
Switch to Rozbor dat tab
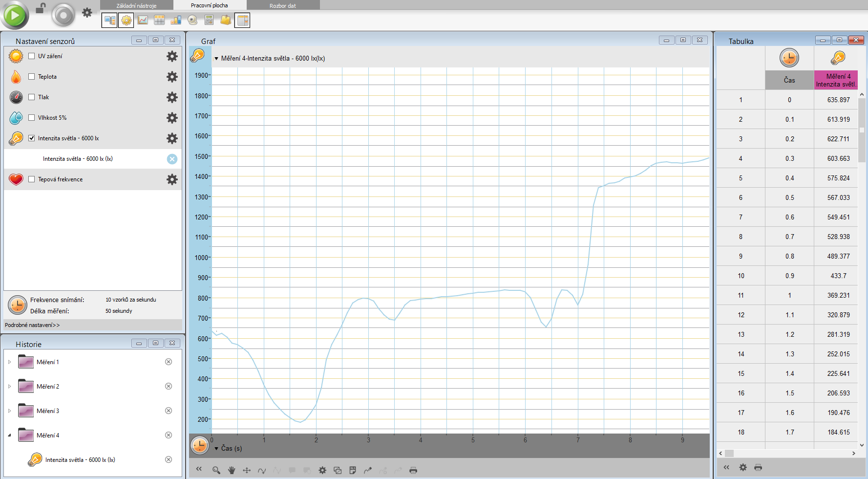(283, 5)
